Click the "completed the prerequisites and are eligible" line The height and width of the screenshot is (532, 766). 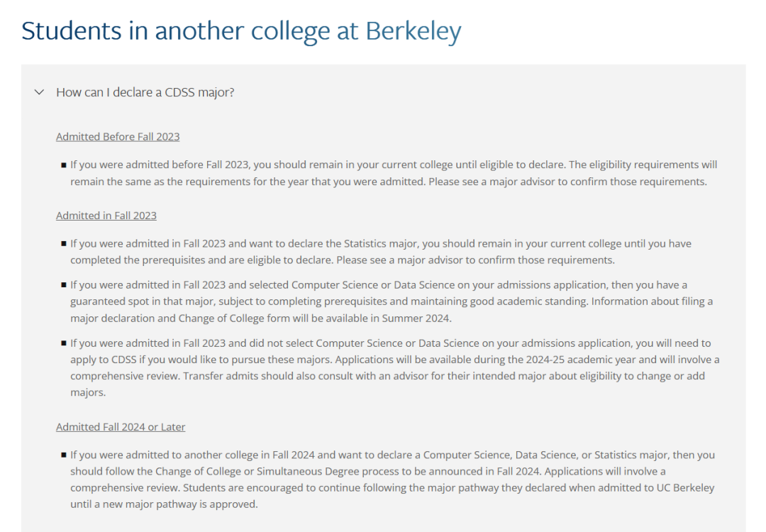point(343,260)
